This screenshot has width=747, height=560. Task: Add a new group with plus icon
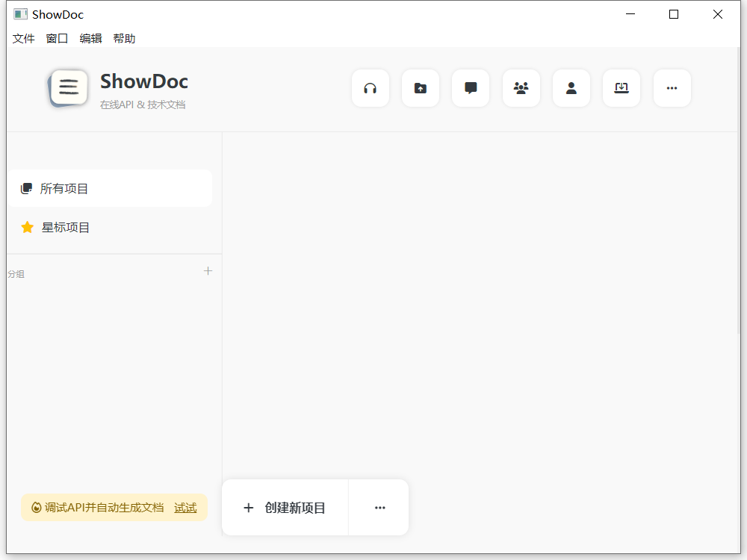pyautogui.click(x=208, y=271)
